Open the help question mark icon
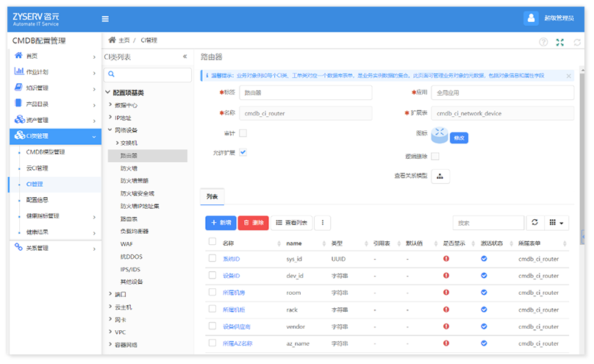The height and width of the screenshot is (364, 594). point(543,43)
